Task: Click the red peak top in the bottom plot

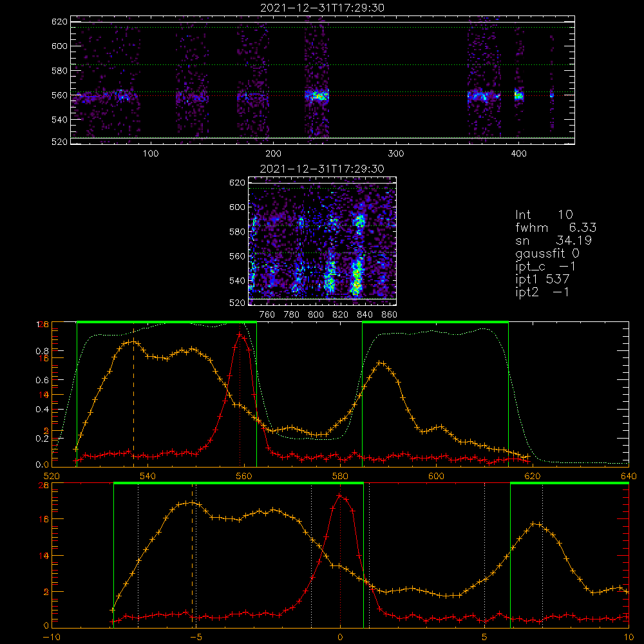Action: click(x=339, y=496)
